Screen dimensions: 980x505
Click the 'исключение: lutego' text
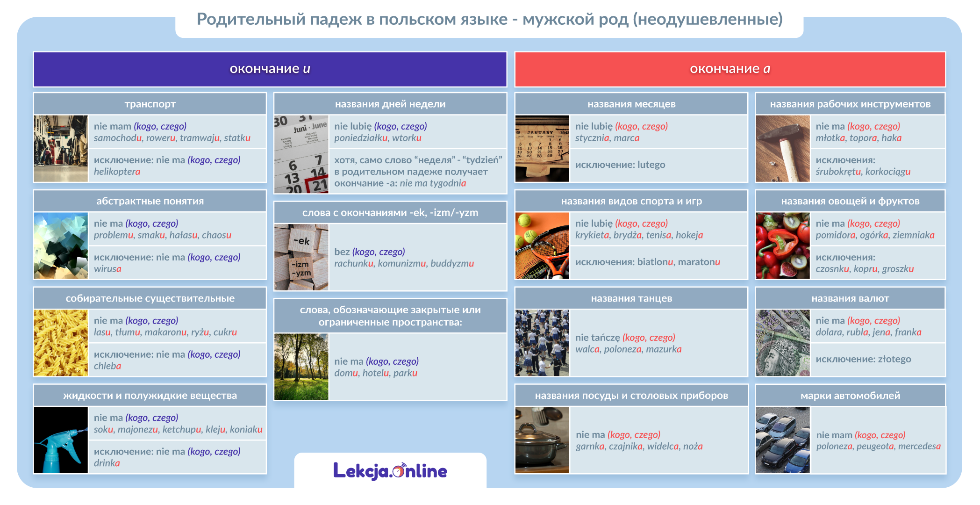pyautogui.click(x=620, y=165)
